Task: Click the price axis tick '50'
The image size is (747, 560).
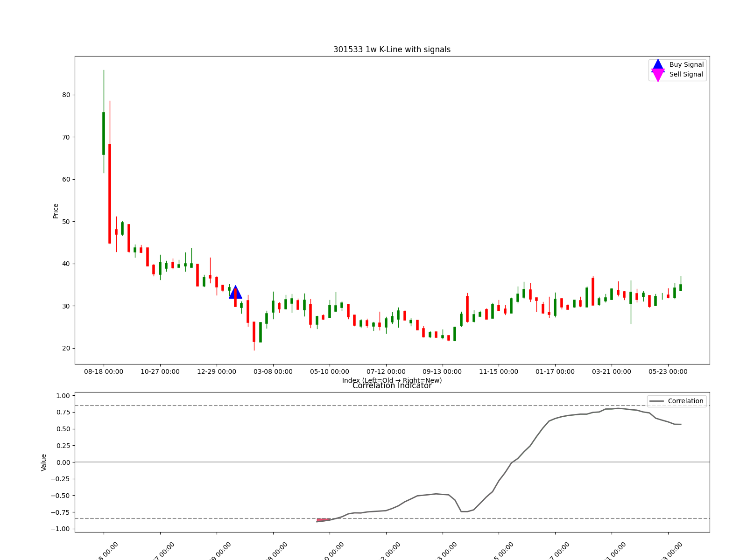Action: [66, 222]
